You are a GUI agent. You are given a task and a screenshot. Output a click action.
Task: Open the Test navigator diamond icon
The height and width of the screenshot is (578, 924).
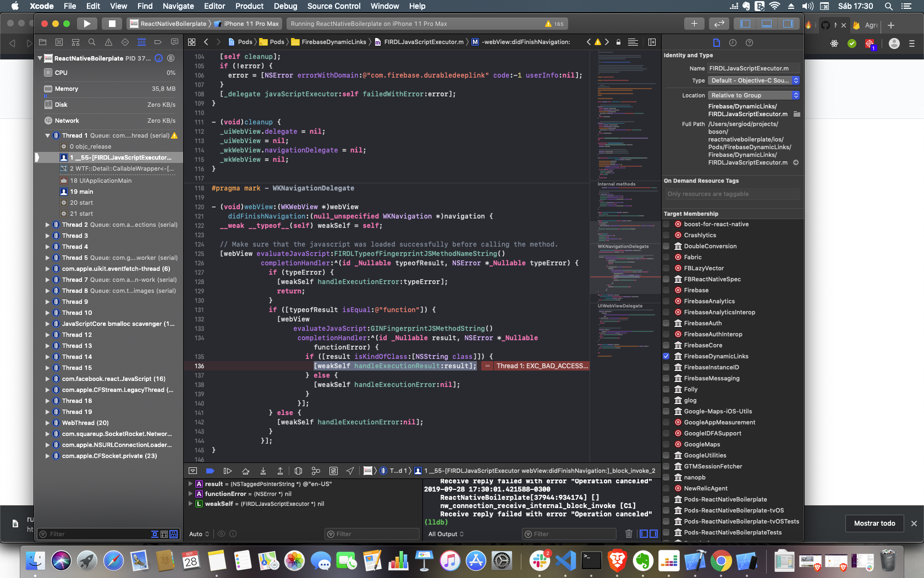coord(125,42)
